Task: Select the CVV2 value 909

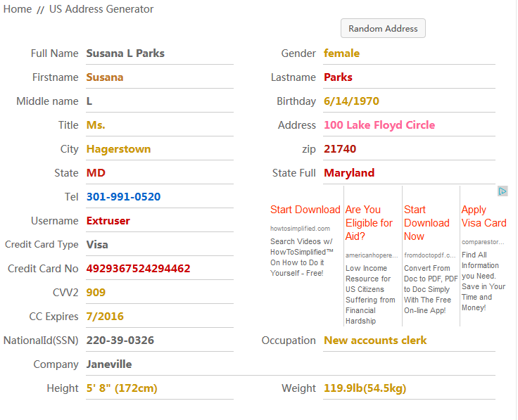Action: click(96, 293)
